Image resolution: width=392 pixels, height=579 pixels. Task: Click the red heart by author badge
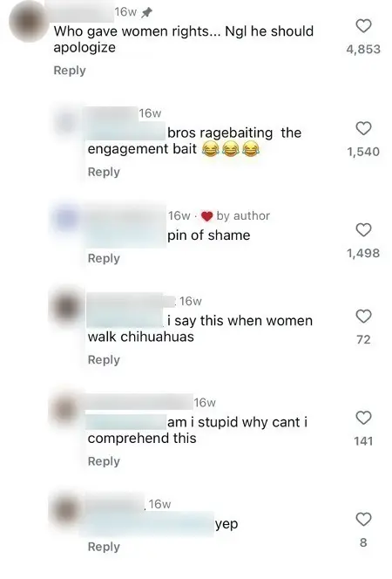(x=206, y=216)
